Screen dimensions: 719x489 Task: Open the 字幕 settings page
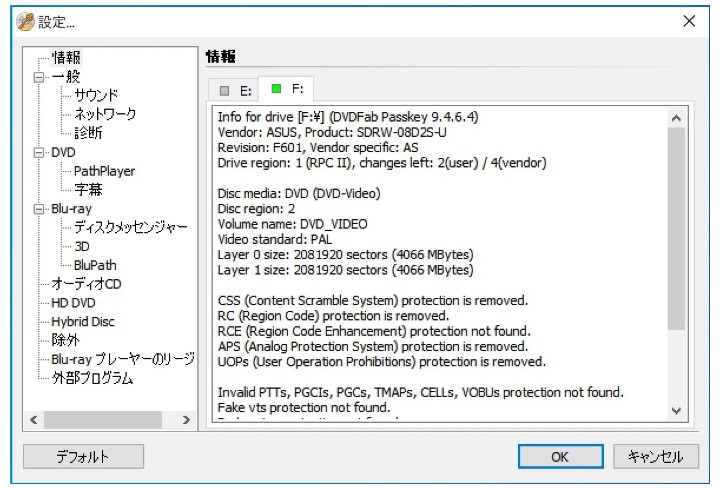pos(88,190)
